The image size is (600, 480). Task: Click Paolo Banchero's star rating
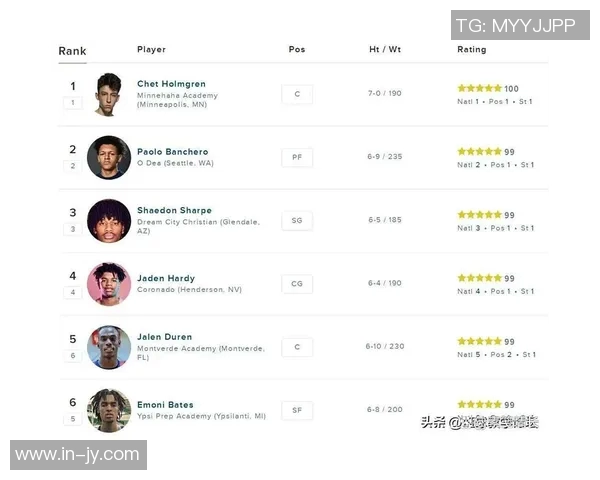[x=479, y=152]
